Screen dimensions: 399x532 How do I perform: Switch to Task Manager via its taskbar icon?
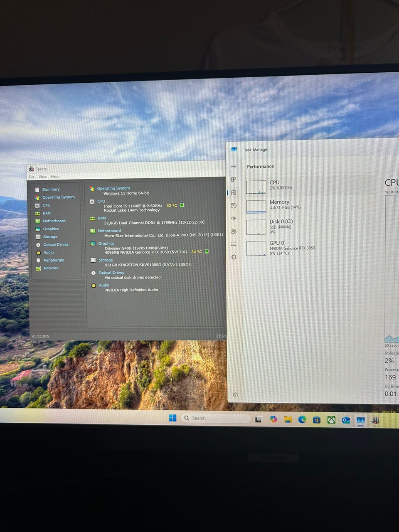click(360, 420)
